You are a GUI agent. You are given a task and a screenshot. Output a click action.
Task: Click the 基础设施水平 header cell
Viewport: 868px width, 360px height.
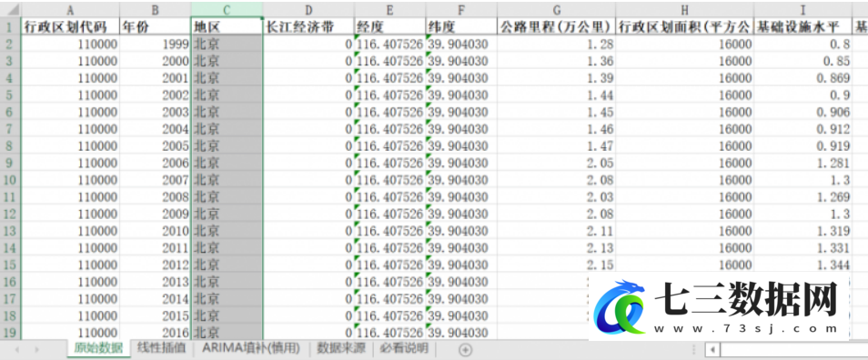click(x=802, y=26)
